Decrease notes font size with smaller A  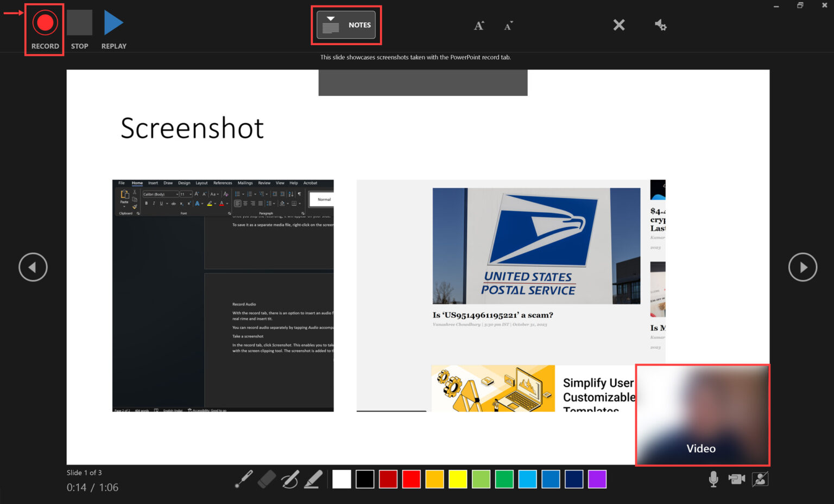508,25
